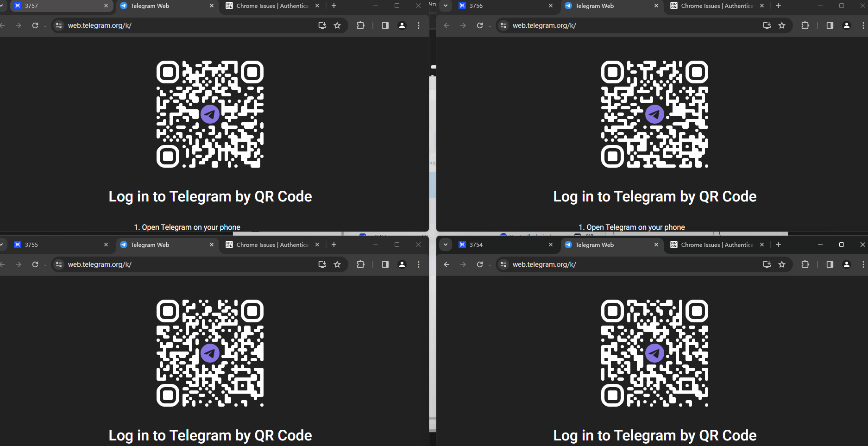This screenshot has width=868, height=446.
Task: Reload page in the 3755 window
Action: pyautogui.click(x=35, y=264)
